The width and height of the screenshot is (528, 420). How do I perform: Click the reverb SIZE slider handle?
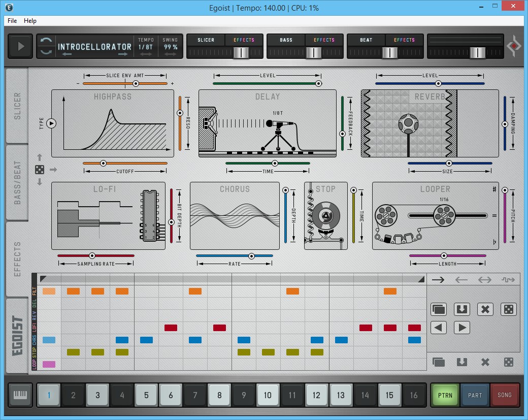click(x=449, y=164)
